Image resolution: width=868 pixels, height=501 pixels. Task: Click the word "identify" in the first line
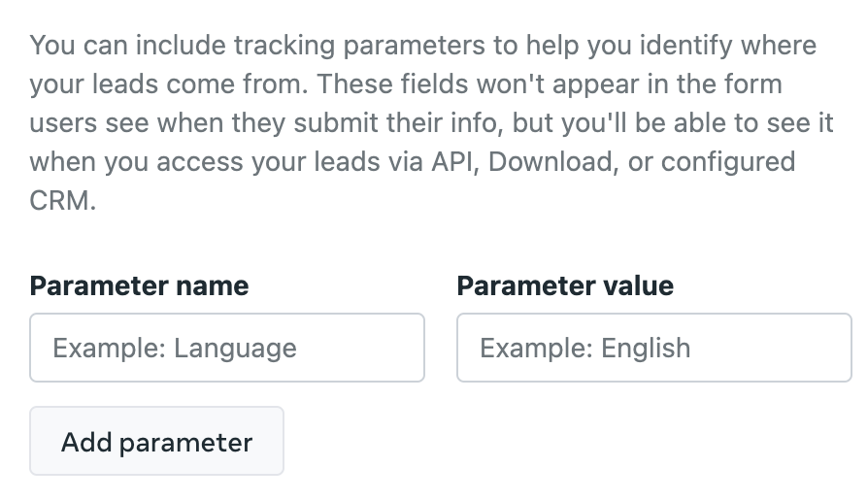pyautogui.click(x=685, y=46)
